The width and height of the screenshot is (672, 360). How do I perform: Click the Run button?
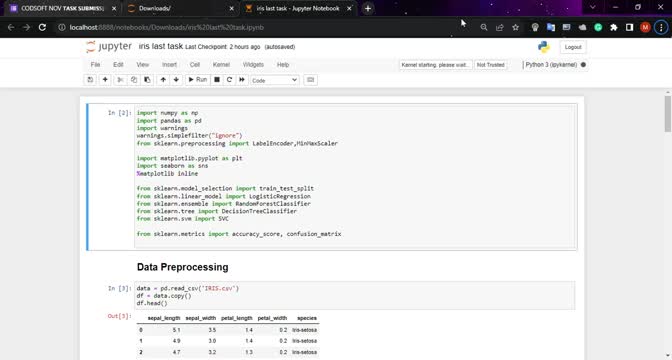(x=198, y=80)
